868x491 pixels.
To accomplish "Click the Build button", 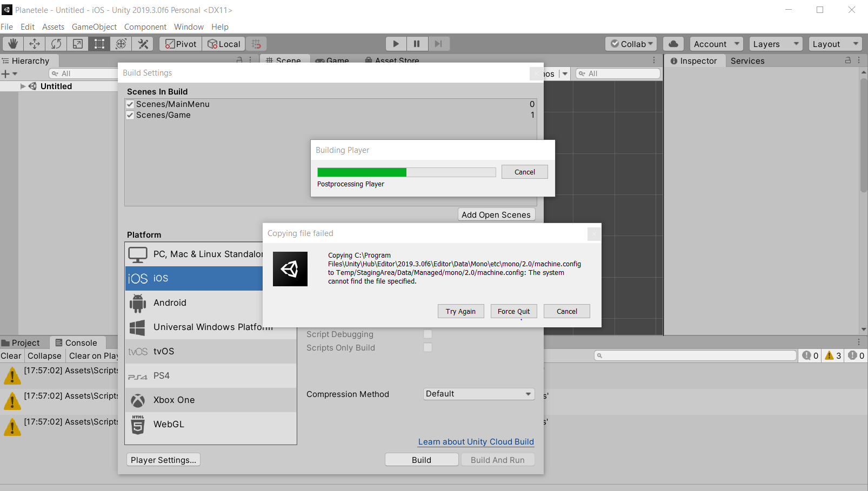I will [422, 460].
